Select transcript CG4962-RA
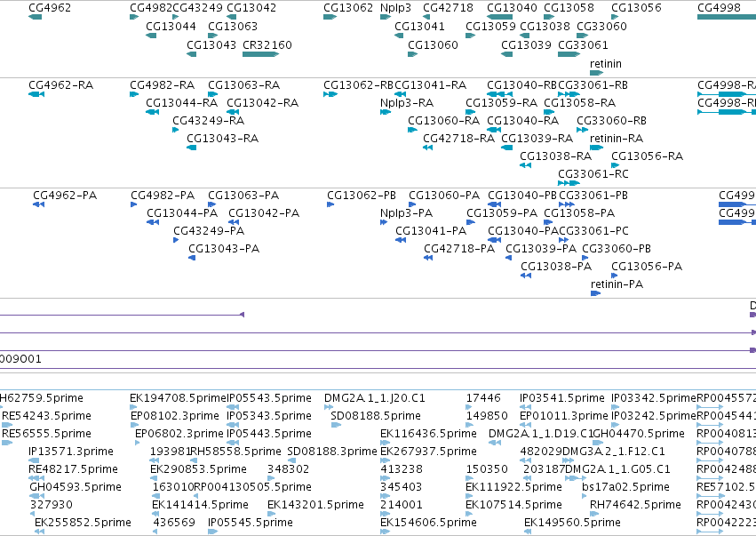Viewport: 756px width, 536px height. (60, 85)
